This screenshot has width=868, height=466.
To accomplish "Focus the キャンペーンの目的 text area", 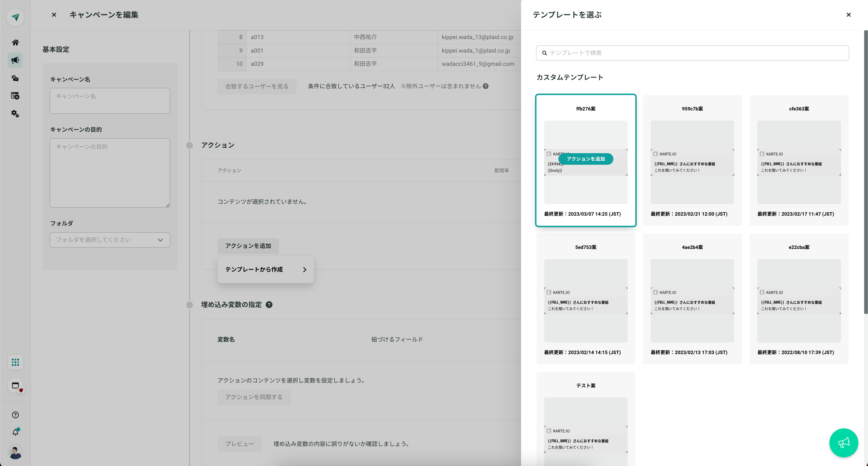I will click(110, 173).
